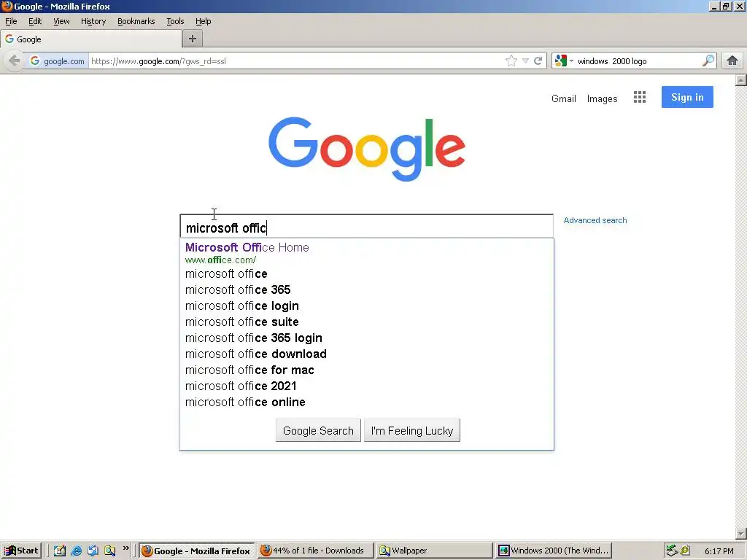The width and height of the screenshot is (747, 560).
Task: Open the History menu
Action: point(93,21)
